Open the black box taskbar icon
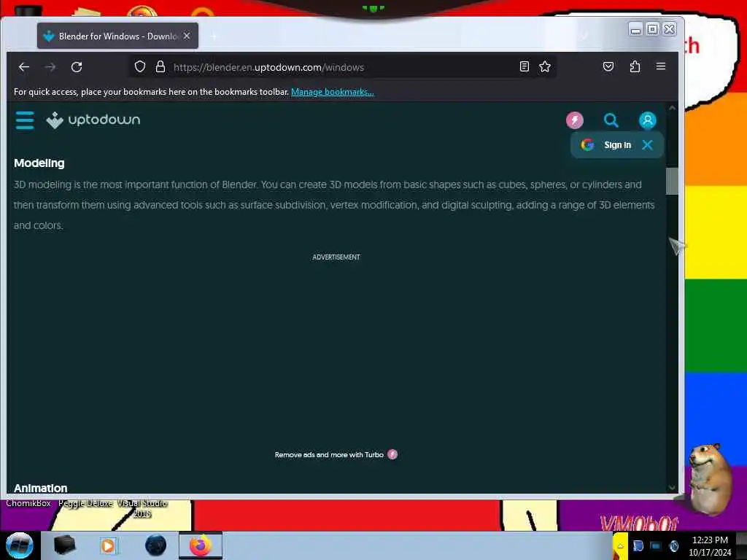Screen dimensions: 747x560 64,545
